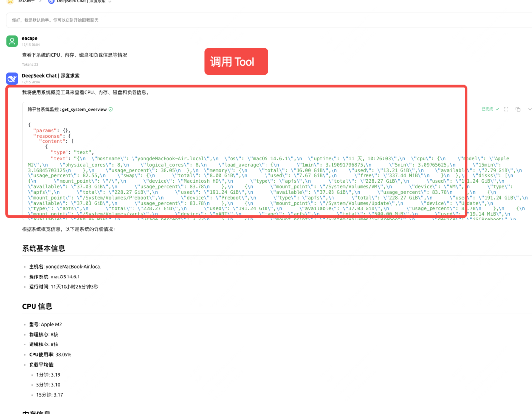Click the sentence 根据系统概览信息，以下是系统的详细情况

[68, 229]
